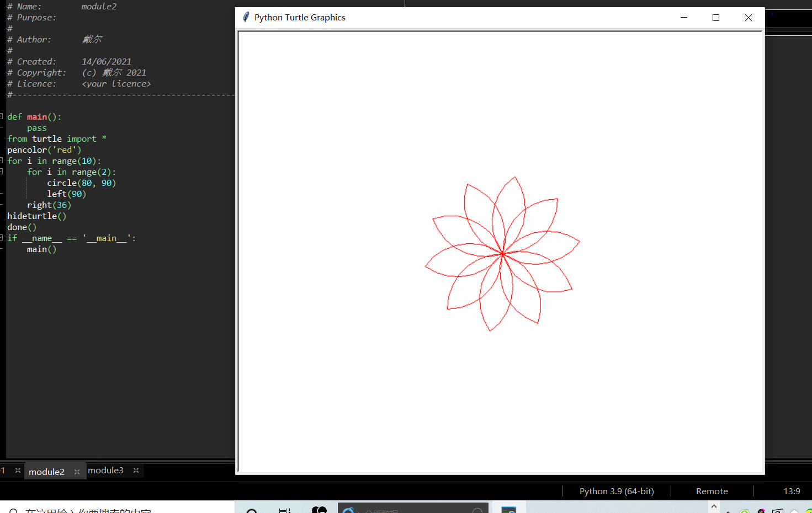This screenshot has width=812, height=513.
Task: Click the Python 3.9 (64-bit) status bar entry
Action: point(617,491)
